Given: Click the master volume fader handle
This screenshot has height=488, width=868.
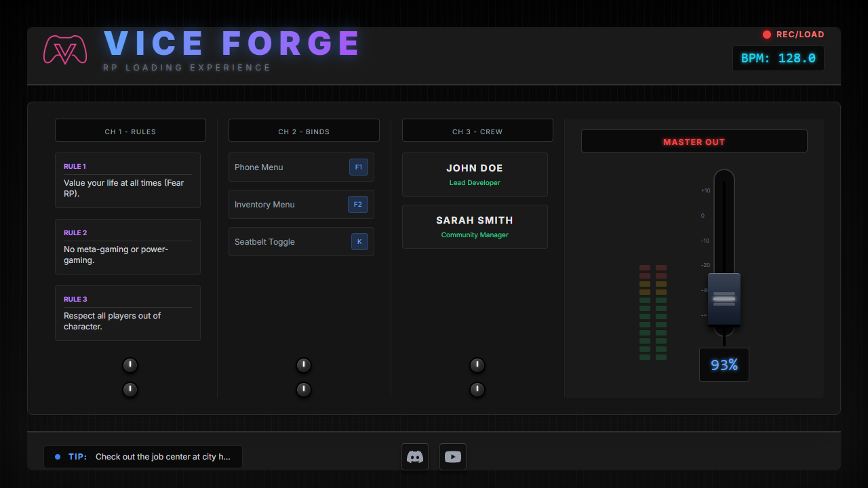Looking at the screenshot, I should 724,299.
